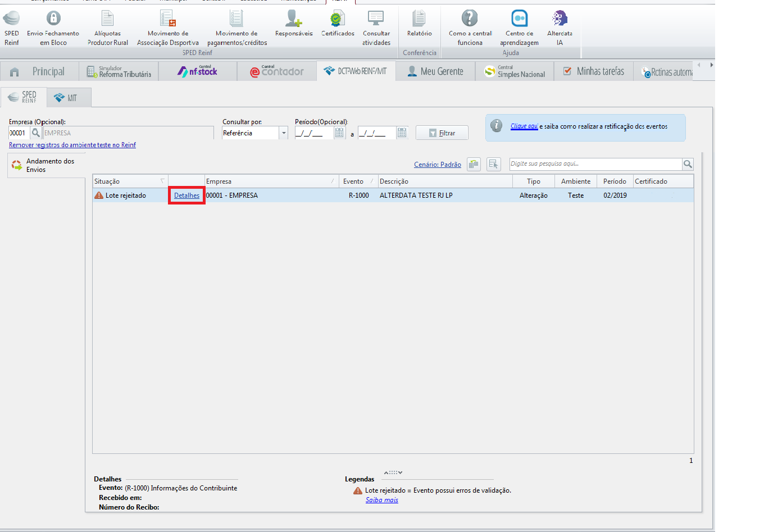The width and height of the screenshot is (764, 532).
Task: Open Movimento de Associação Desportiva
Action: [168, 28]
